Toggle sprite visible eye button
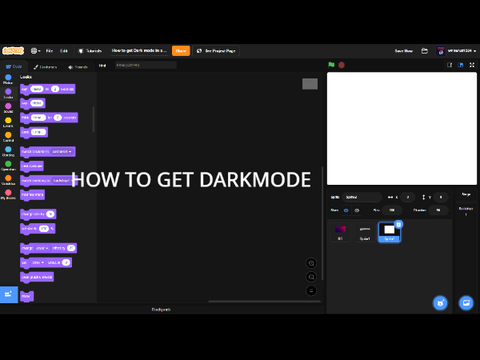The height and width of the screenshot is (360, 480). click(346, 210)
